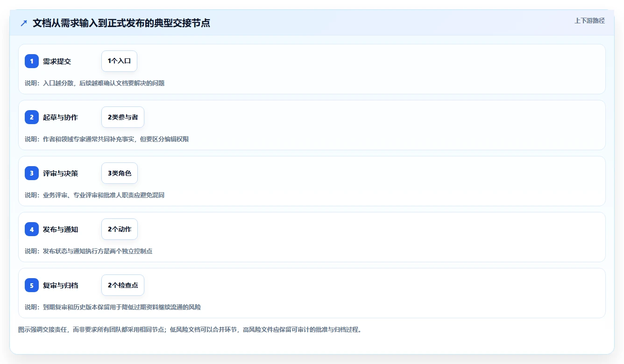
Task: Click the step 1 number badge
Action: [32, 61]
